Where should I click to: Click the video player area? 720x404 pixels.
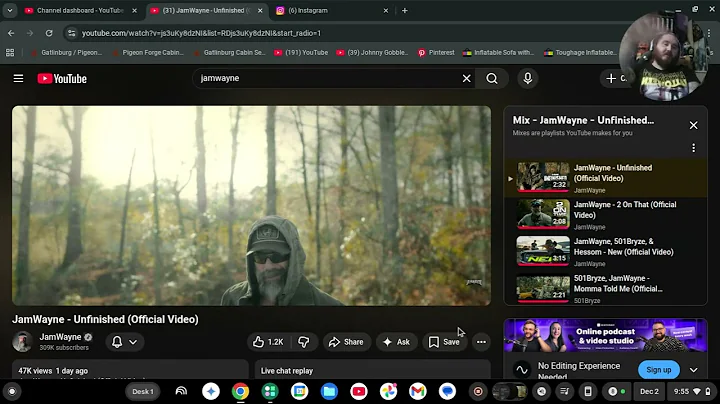click(x=252, y=206)
